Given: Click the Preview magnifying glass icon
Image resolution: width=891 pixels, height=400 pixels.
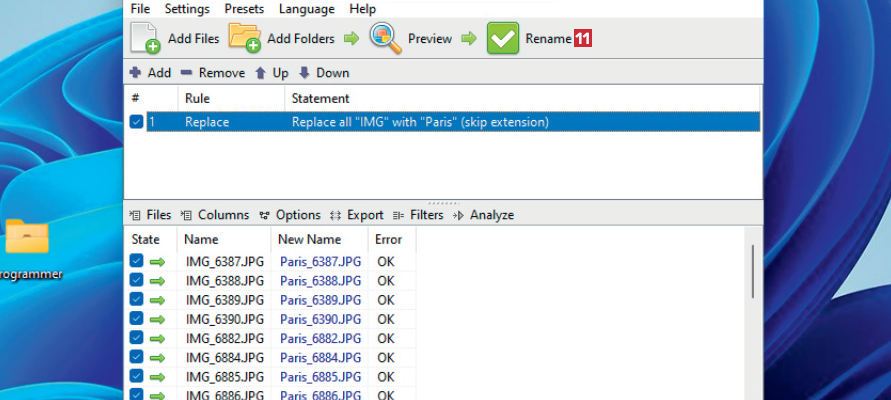Looking at the screenshot, I should [386, 38].
